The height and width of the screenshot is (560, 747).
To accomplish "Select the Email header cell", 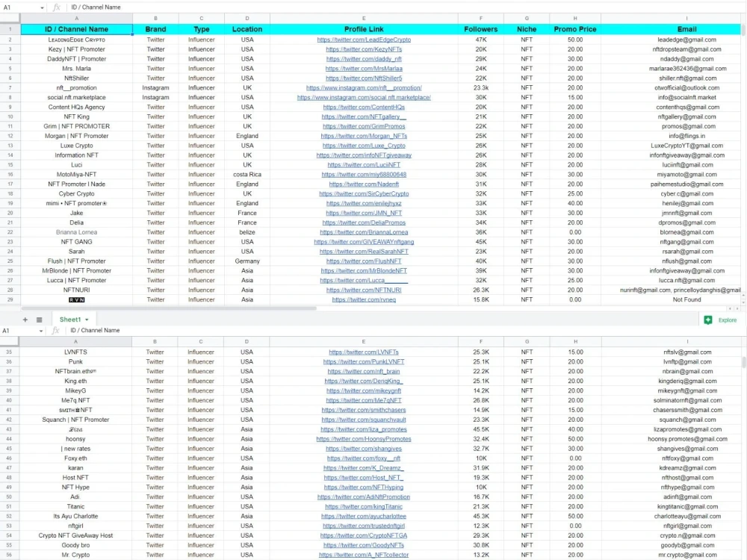I will pos(686,29).
